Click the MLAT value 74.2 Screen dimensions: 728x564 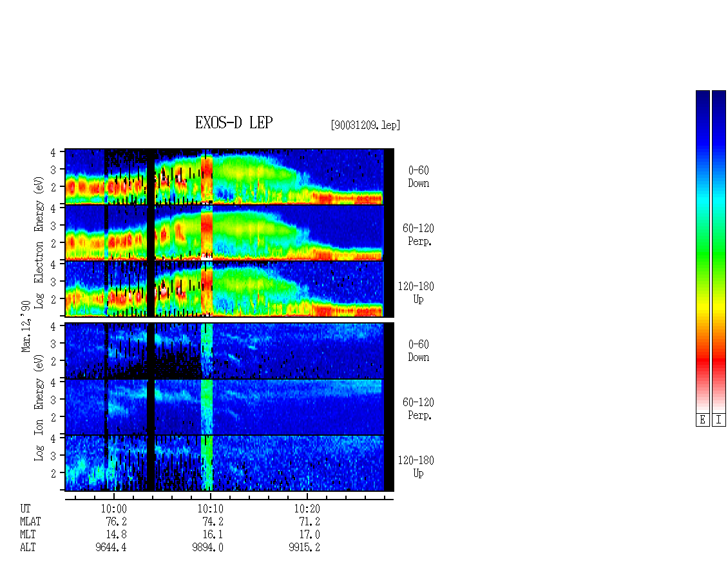coord(213,521)
